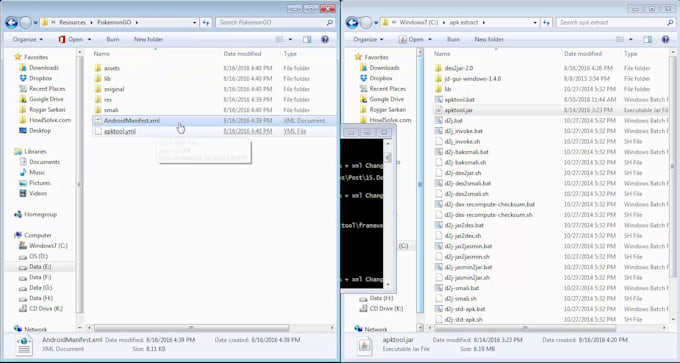Sort by Type column in apk extract window

(631, 54)
